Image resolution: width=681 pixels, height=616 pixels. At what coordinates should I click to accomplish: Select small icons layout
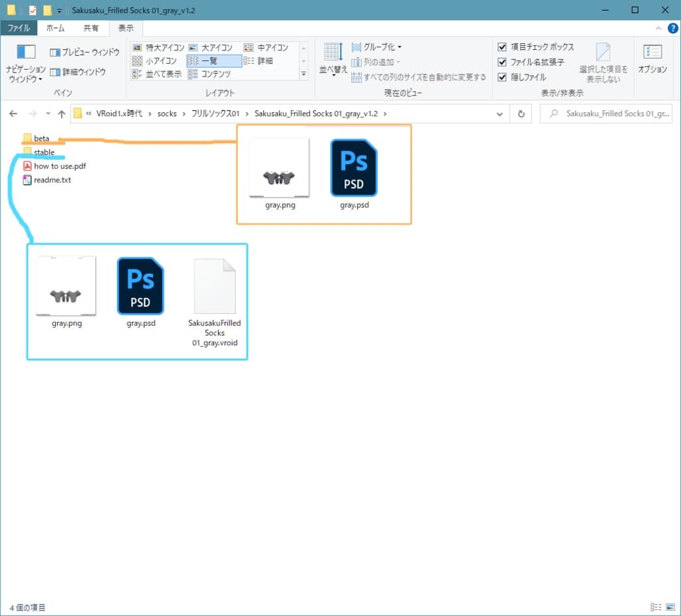coord(154,61)
